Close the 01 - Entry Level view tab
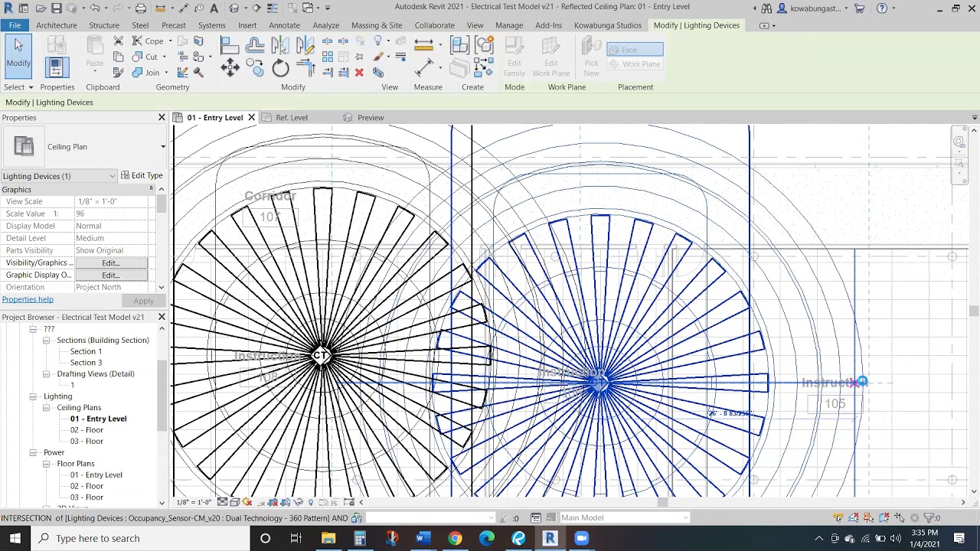The image size is (980, 551). [251, 118]
